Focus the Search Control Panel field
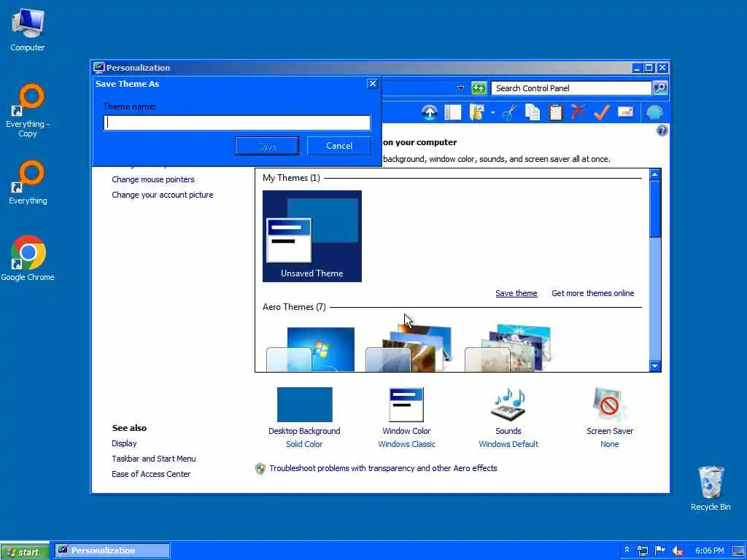The width and height of the screenshot is (747, 560). click(x=570, y=88)
